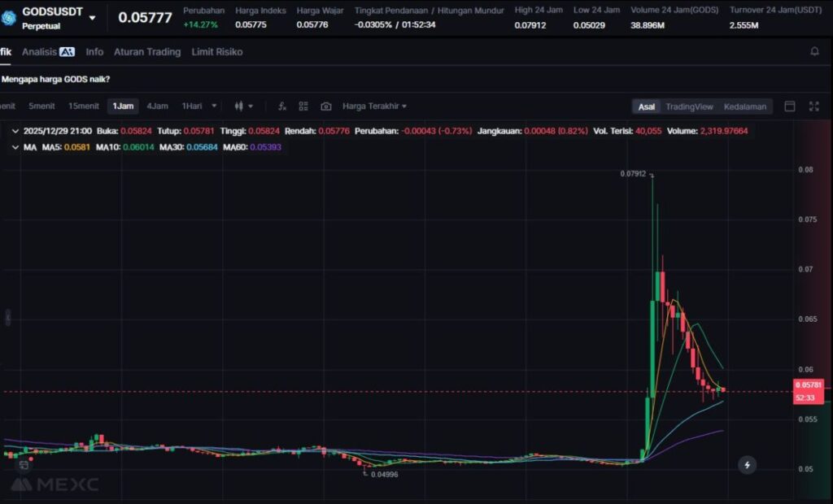
Task: Expand the GODSUSDT pair selector dropdown
Action: (92, 18)
